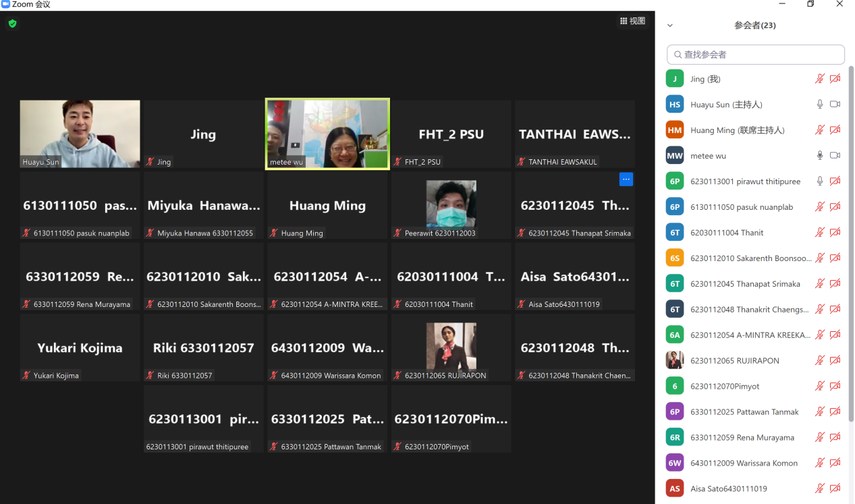Select the Miyuka Hanawa 6330112055 tile

[204, 205]
